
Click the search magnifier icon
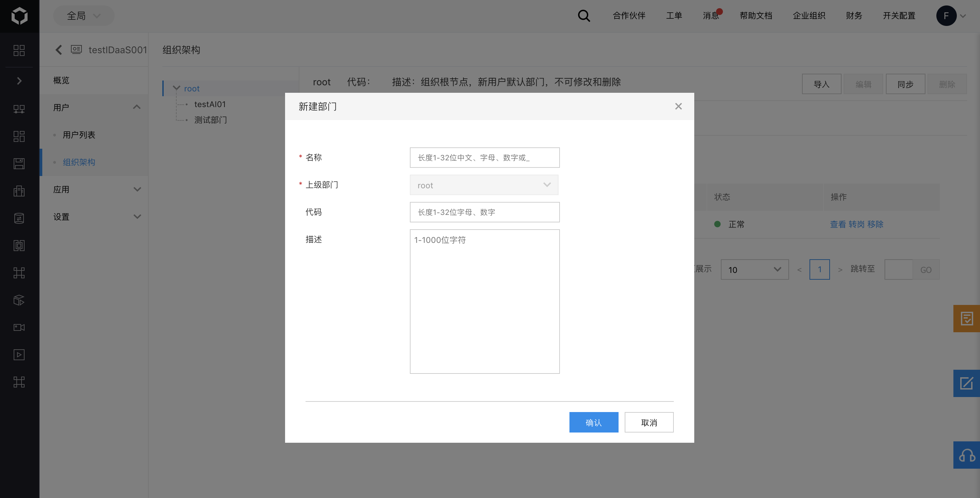click(583, 16)
